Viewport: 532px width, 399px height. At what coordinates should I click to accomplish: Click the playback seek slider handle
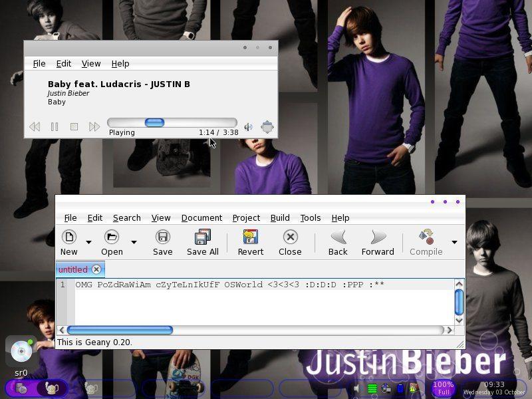tap(154, 122)
